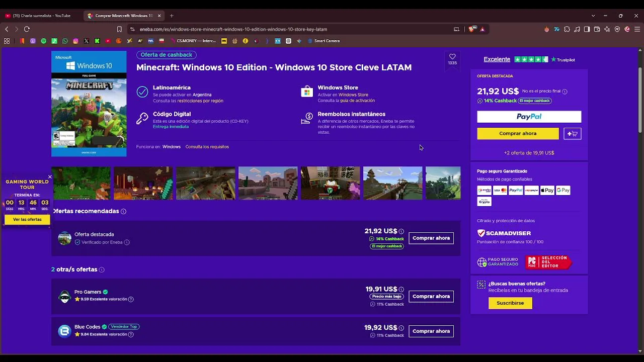Click the 'Oferta de cashback' badge
The height and width of the screenshot is (362, 644).
click(x=167, y=55)
